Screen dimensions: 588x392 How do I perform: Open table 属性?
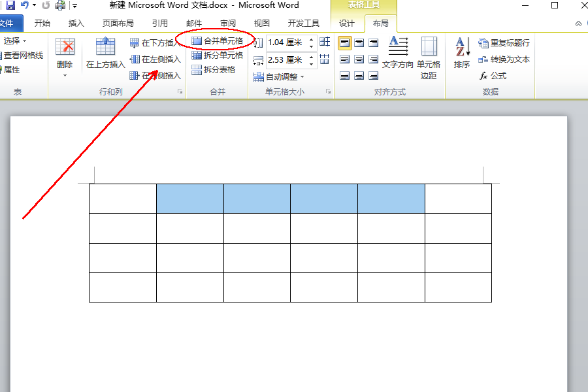coord(10,70)
